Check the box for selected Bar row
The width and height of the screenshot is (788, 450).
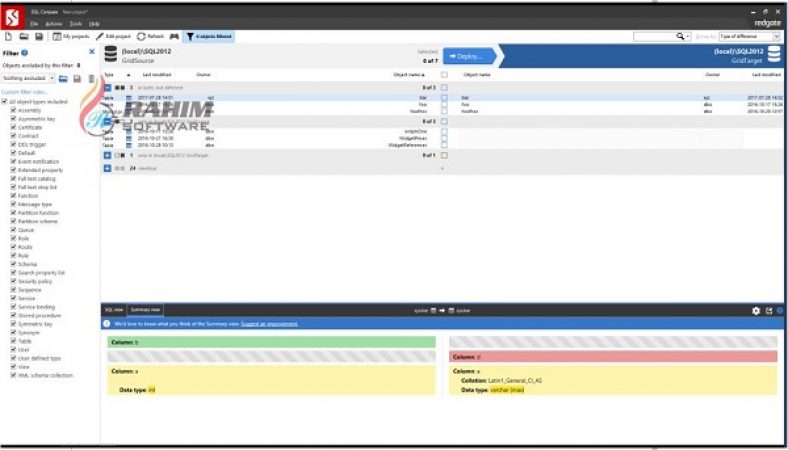coord(444,98)
